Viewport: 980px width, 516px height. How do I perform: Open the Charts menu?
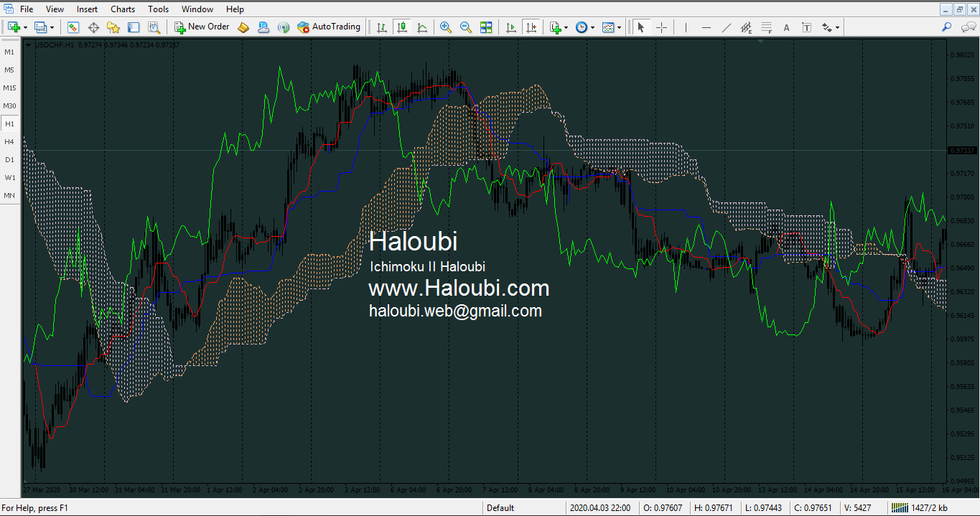click(x=123, y=9)
